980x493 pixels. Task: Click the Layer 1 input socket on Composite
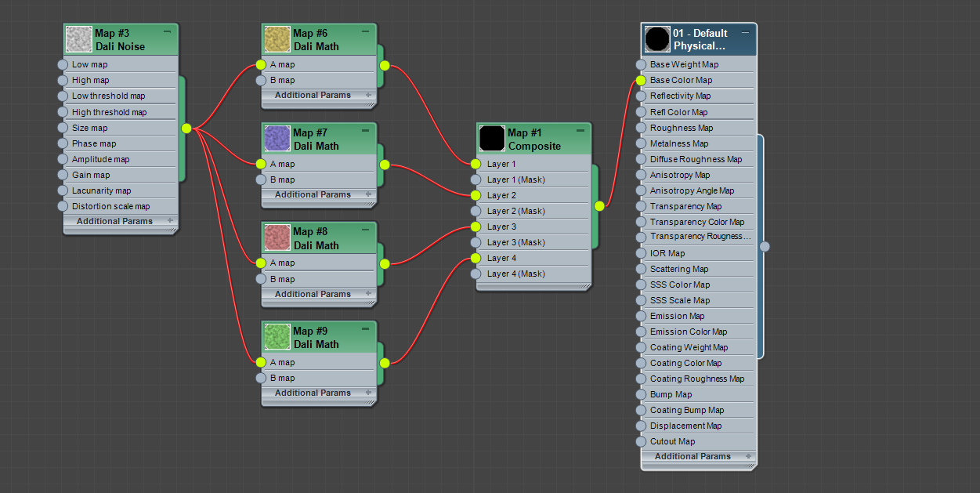pos(476,165)
